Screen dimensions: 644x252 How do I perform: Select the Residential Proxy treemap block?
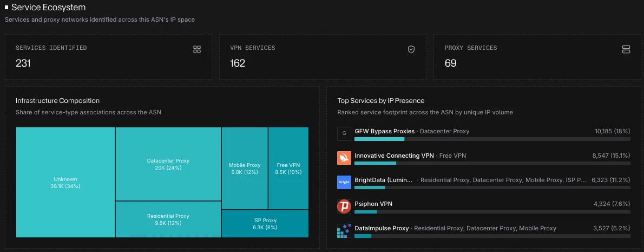point(168,219)
